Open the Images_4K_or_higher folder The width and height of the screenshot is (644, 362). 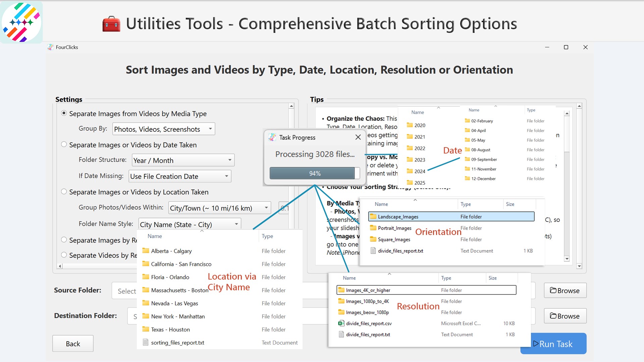368,290
